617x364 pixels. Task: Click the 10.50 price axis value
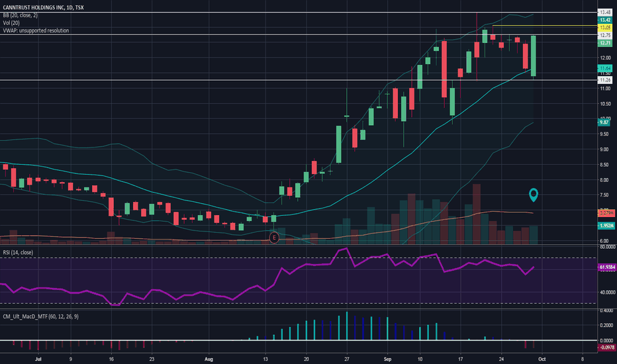click(605, 104)
